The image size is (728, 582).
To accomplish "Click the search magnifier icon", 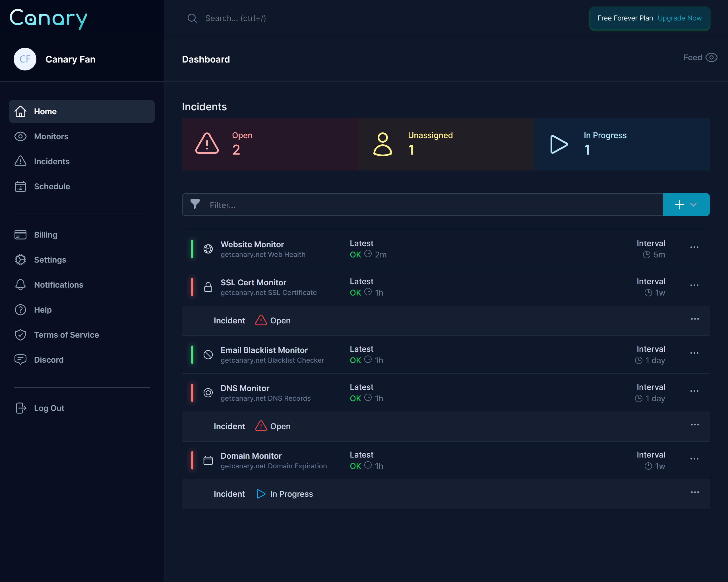I will click(192, 18).
